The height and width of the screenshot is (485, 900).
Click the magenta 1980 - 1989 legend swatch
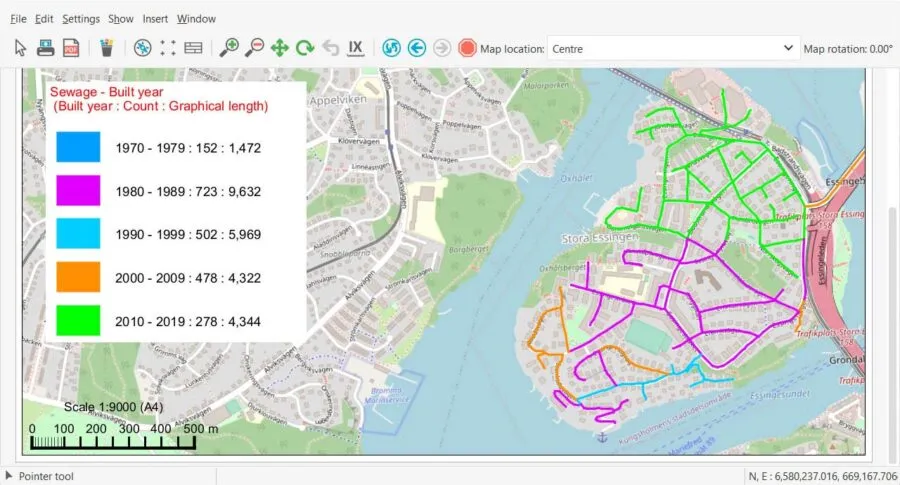pyautogui.click(x=78, y=191)
